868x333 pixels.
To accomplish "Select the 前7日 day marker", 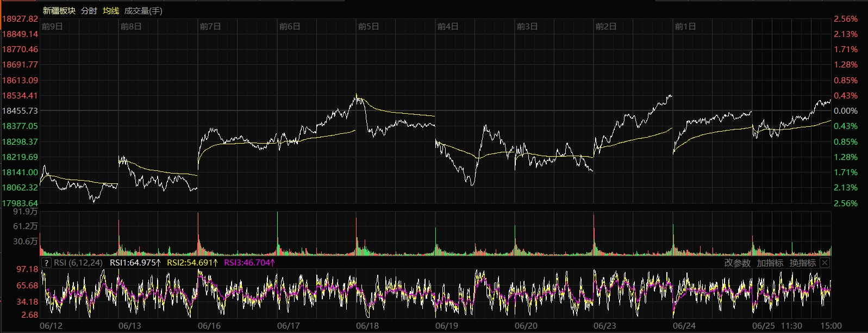I will 210,26.
